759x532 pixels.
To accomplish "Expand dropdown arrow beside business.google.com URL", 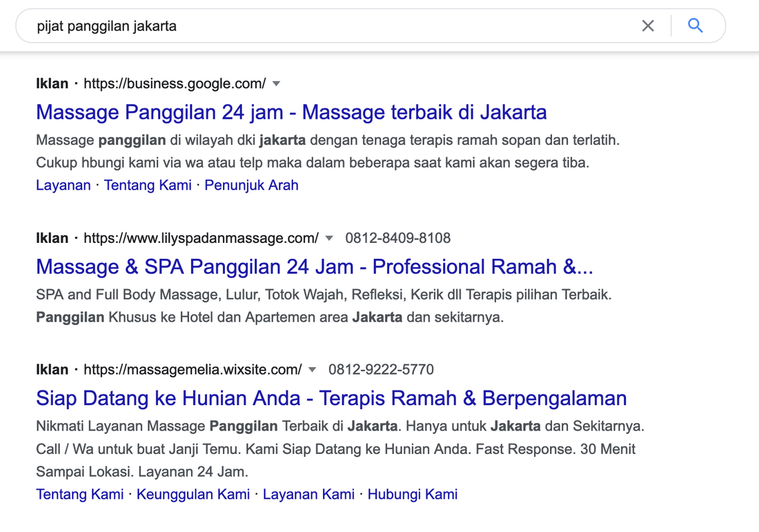I will [x=277, y=83].
